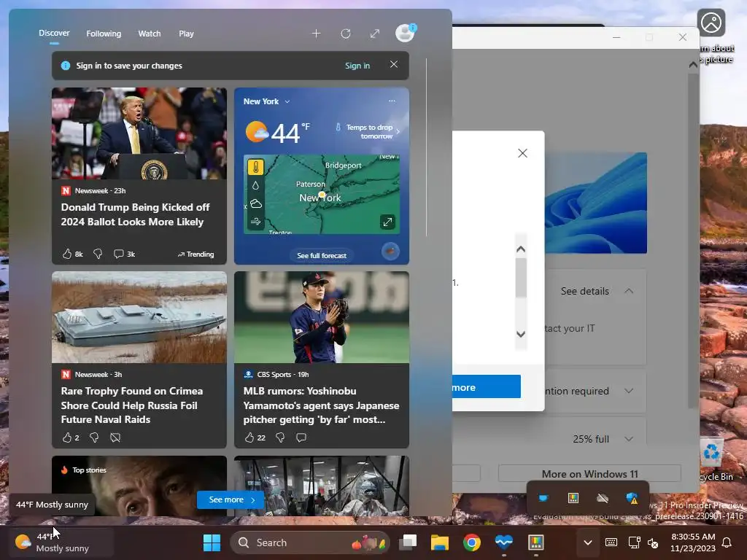
Task: Select the temperature map layer icon
Action: pyautogui.click(x=256, y=167)
